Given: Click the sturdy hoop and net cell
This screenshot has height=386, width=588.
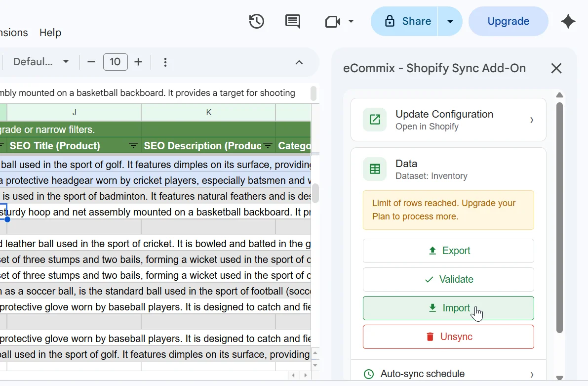Looking at the screenshot, I should pyautogui.click(x=155, y=212).
